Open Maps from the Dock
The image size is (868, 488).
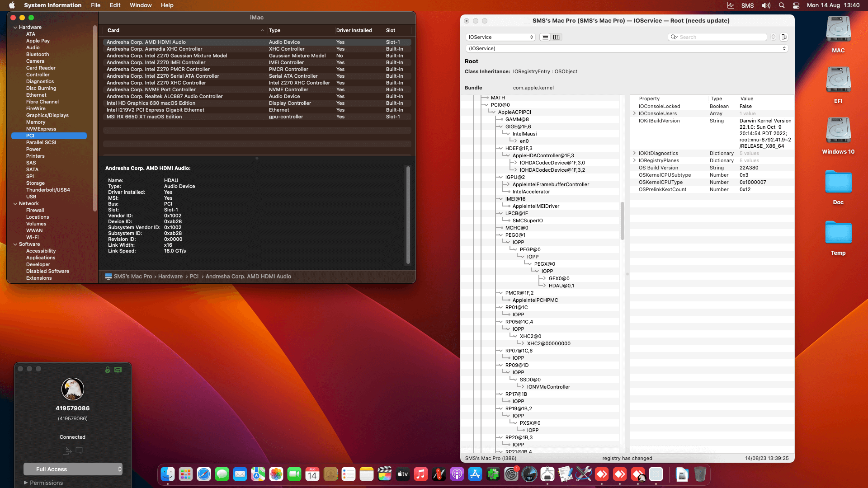click(x=258, y=474)
